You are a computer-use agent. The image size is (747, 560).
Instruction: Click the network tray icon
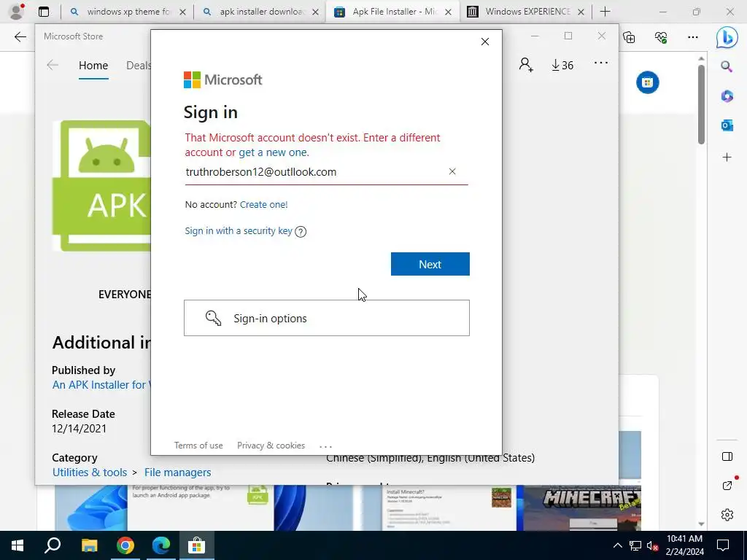click(635, 545)
